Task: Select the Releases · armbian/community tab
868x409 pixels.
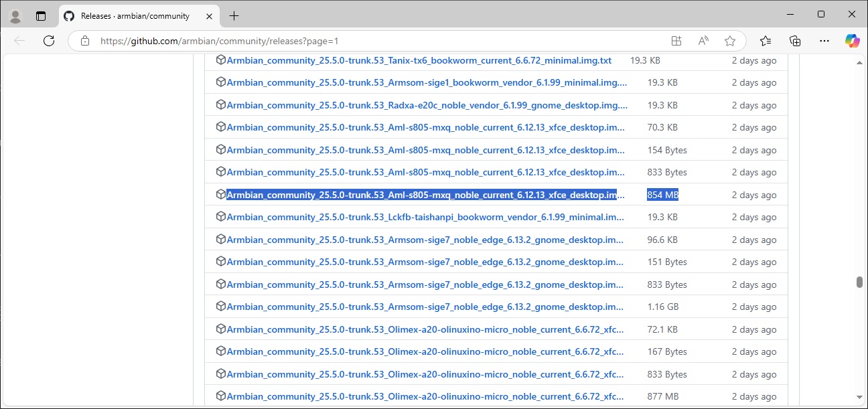Action: (x=138, y=16)
